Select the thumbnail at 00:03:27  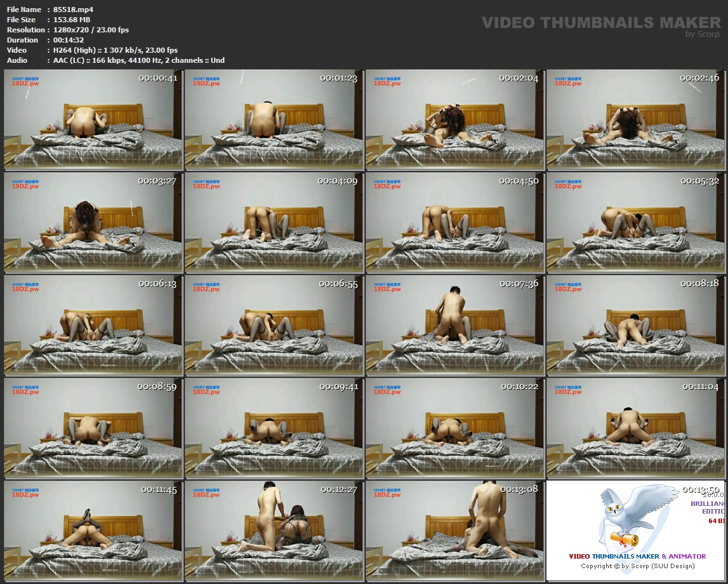pos(93,223)
